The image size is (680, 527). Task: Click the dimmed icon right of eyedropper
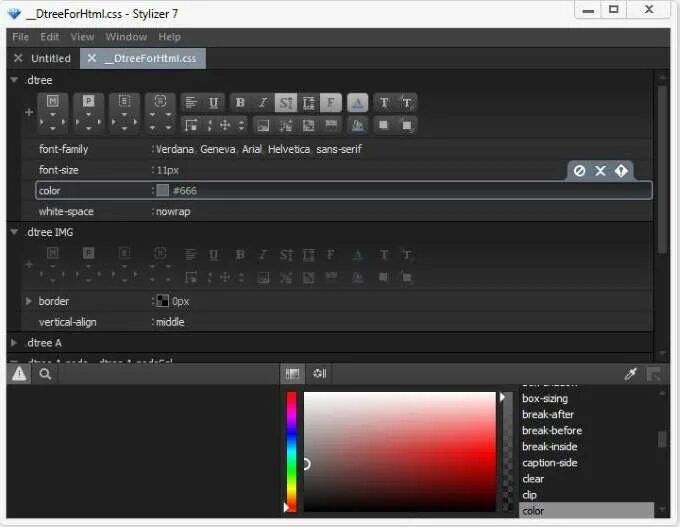pyautogui.click(x=654, y=374)
